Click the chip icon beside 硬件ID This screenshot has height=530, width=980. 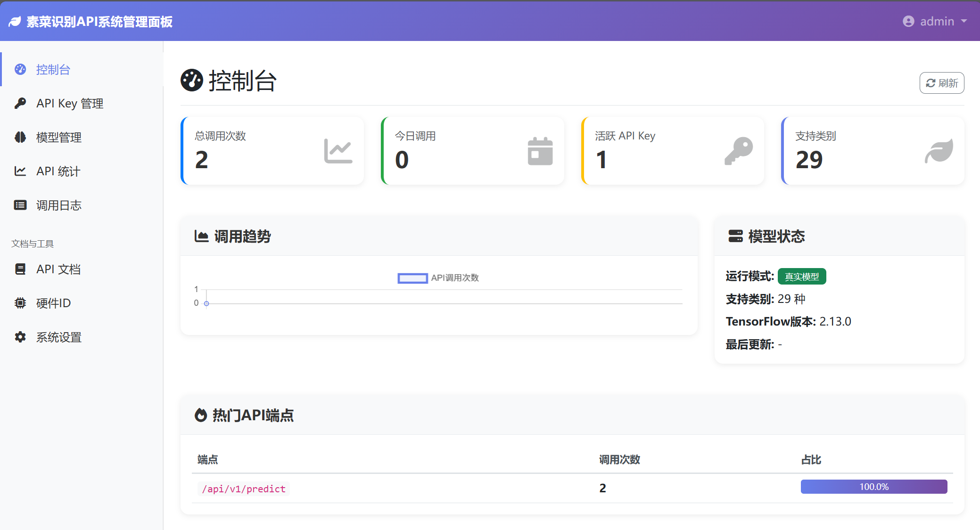(x=20, y=303)
